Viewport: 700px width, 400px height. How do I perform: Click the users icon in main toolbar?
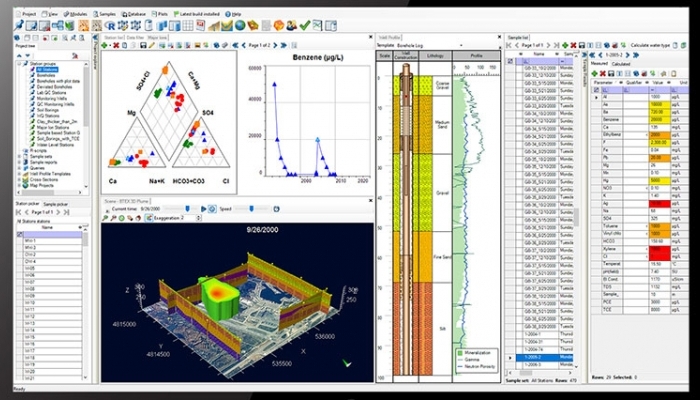(x=292, y=25)
